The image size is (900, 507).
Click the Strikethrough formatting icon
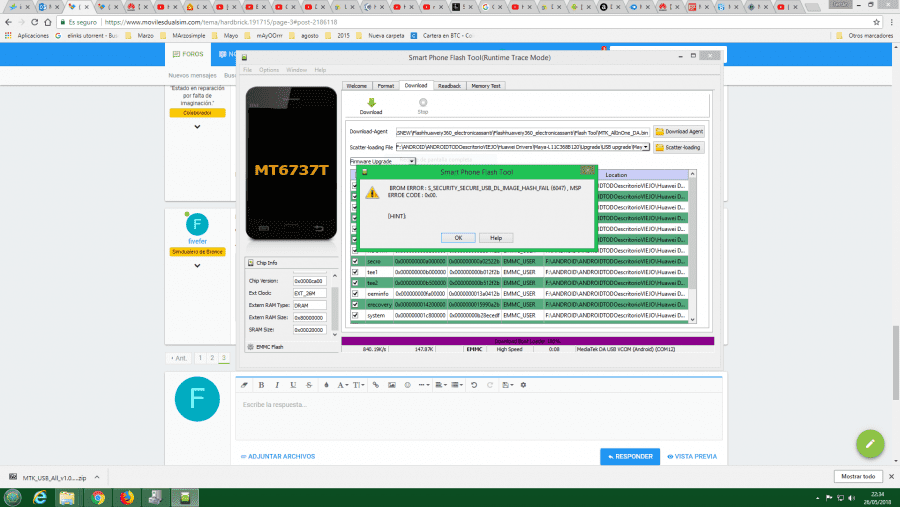point(309,385)
